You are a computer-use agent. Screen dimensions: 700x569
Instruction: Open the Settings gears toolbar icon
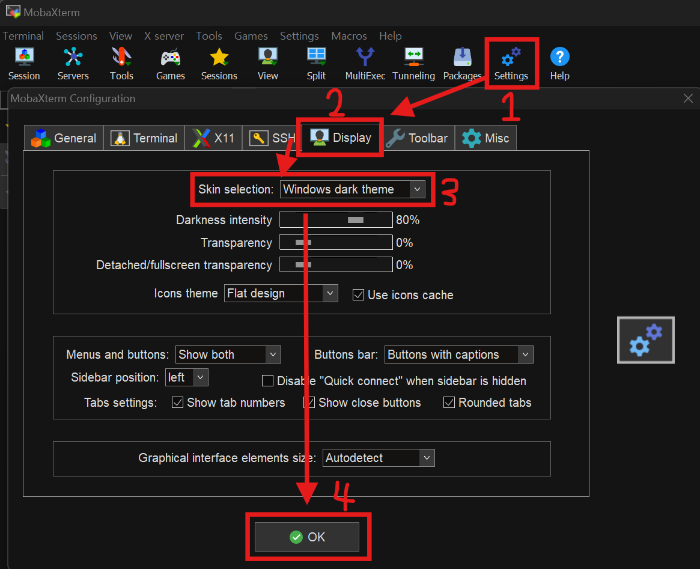[511, 63]
